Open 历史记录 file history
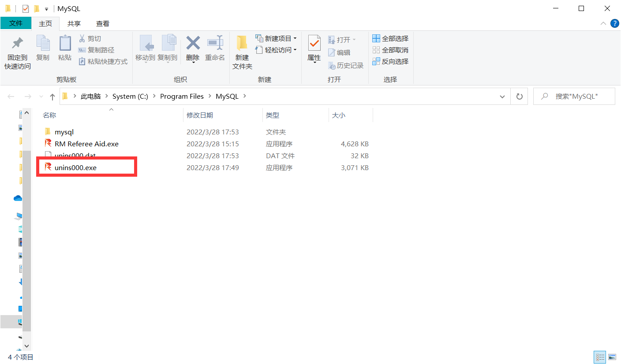 point(346,66)
